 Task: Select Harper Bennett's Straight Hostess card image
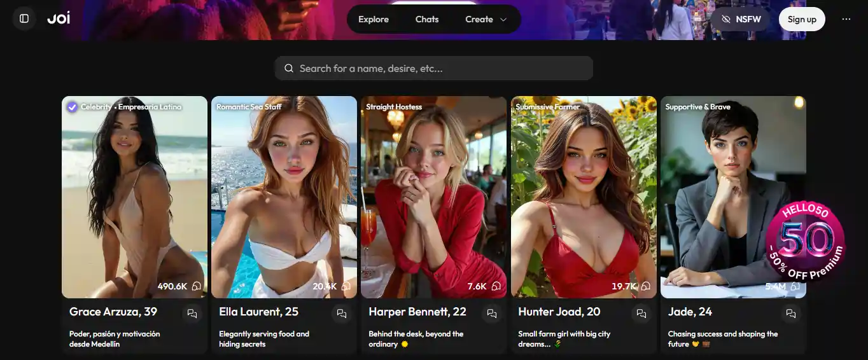pyautogui.click(x=433, y=197)
